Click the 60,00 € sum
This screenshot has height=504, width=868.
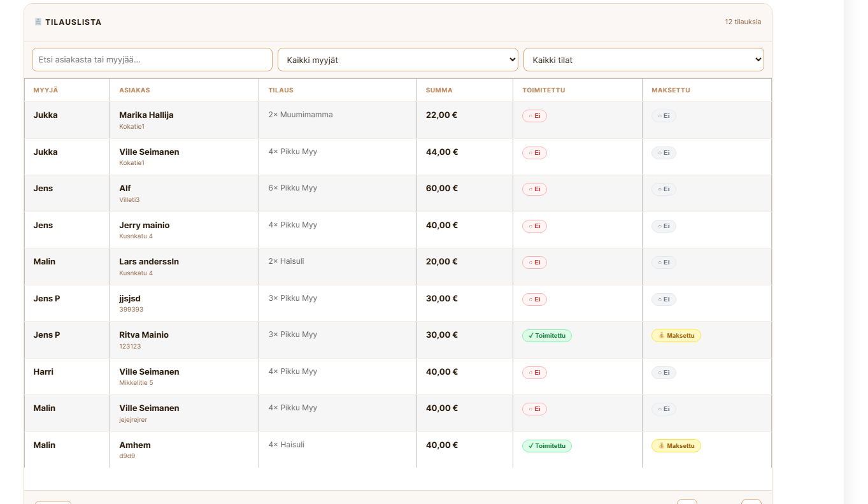point(442,189)
